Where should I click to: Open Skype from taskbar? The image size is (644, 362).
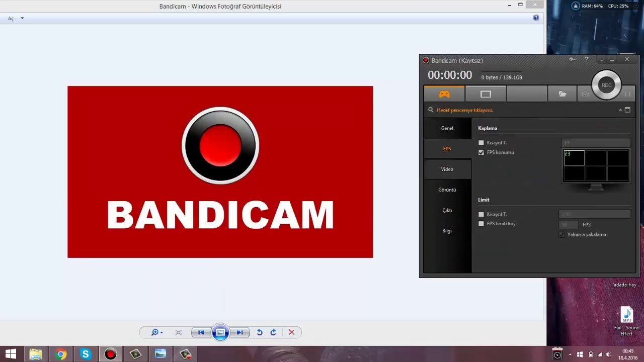(x=86, y=354)
